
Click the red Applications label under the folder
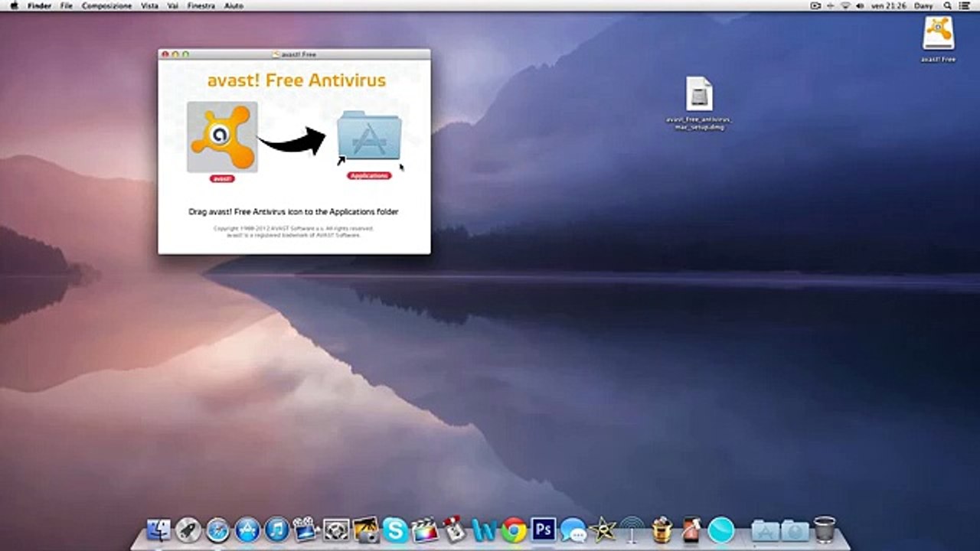[x=370, y=175]
